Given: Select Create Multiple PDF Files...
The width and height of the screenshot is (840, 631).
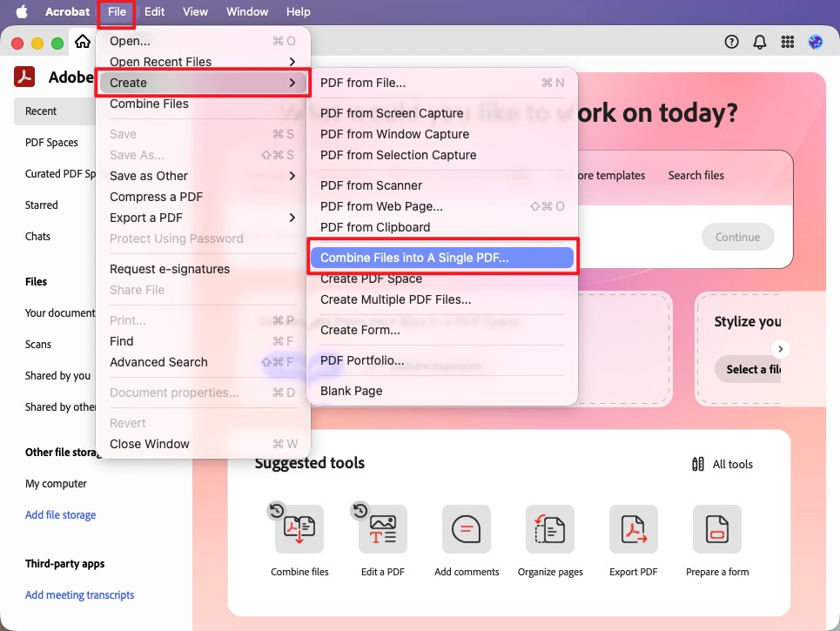Looking at the screenshot, I should click(442, 299).
